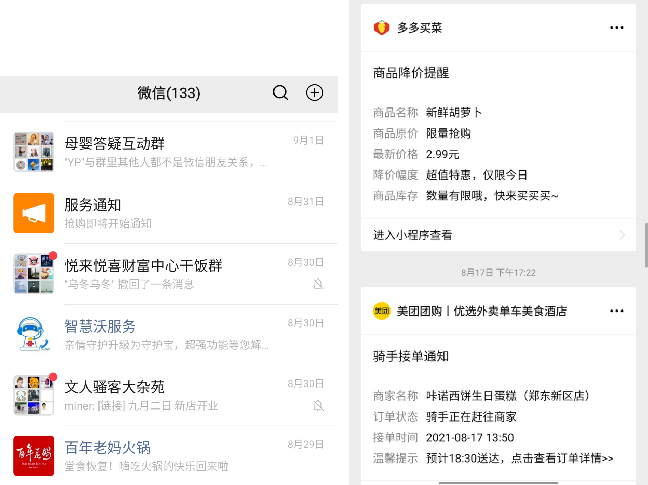Click mute bell icon on 悦来悦喜财富中心干饭群

coord(318,284)
